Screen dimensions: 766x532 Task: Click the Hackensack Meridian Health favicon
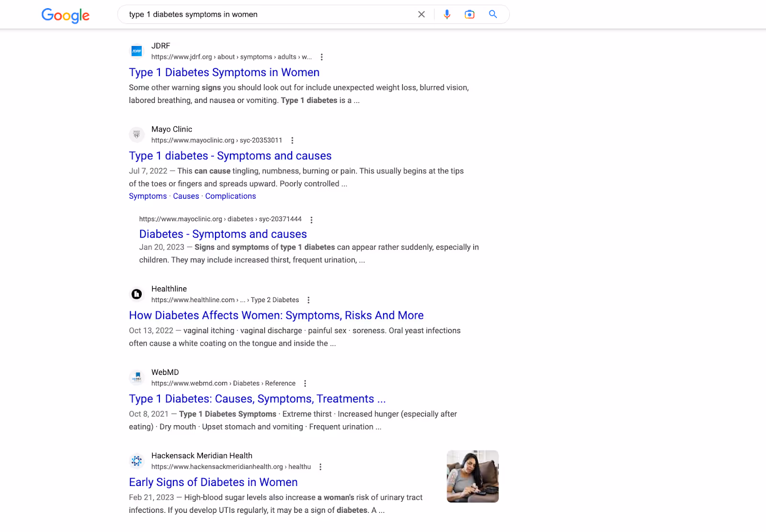pos(136,461)
